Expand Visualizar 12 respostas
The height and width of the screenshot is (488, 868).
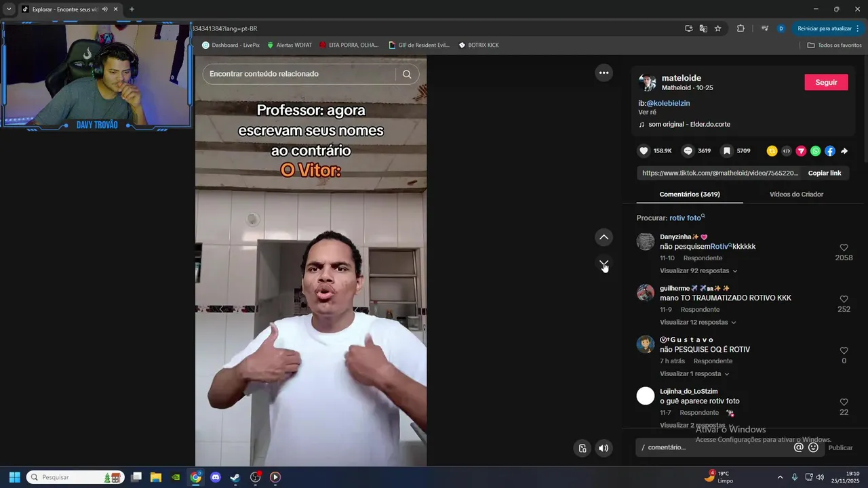click(698, 323)
